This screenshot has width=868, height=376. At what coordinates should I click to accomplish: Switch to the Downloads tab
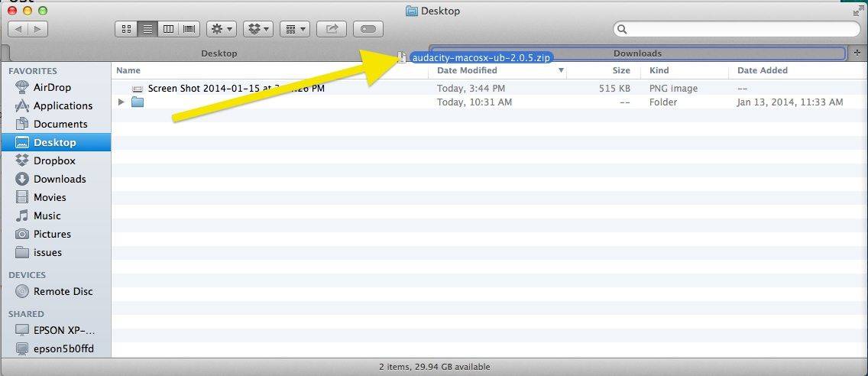[638, 53]
